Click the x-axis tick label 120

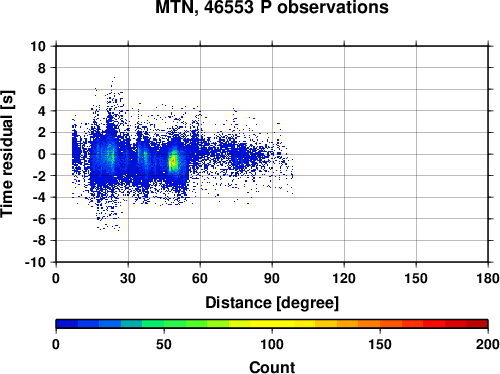coord(344,278)
